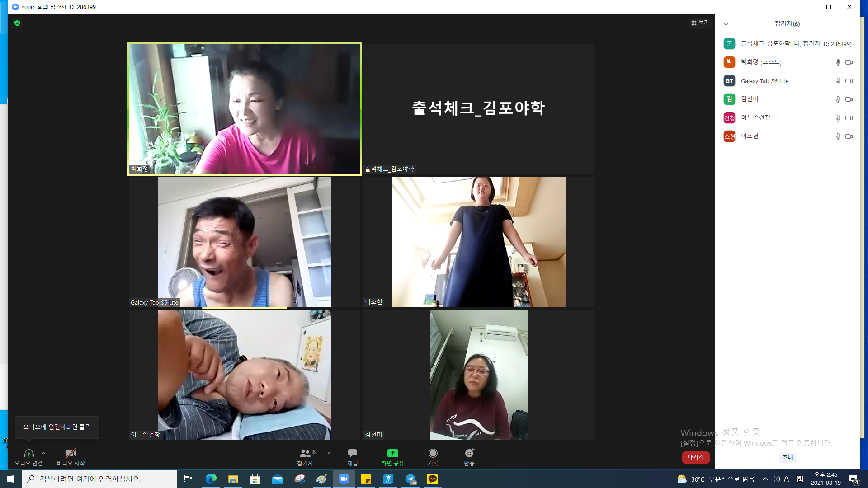Click the Windows search box in taskbar
The image size is (868, 488).
(x=99, y=479)
